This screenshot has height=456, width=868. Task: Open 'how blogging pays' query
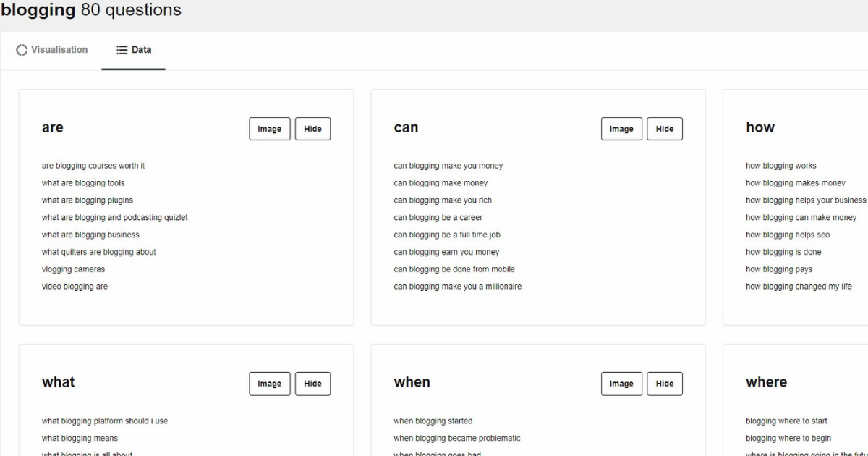[x=779, y=269]
